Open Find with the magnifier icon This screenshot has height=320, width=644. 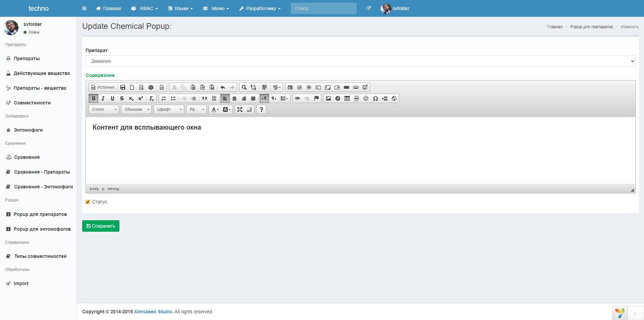click(x=244, y=87)
